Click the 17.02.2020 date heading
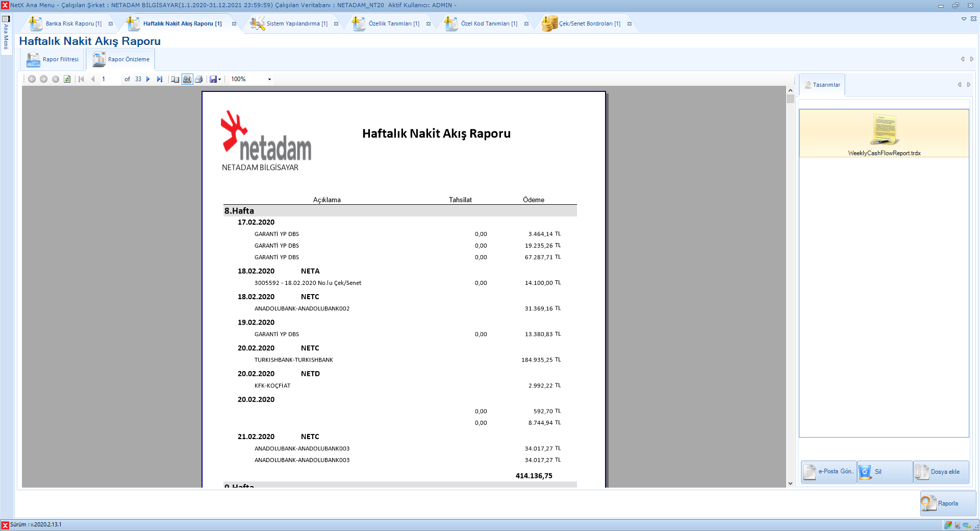 click(256, 222)
